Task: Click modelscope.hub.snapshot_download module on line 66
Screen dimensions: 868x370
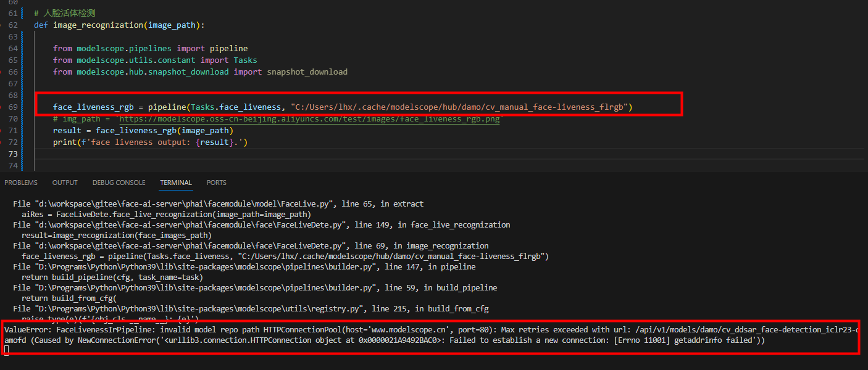Action: (x=152, y=72)
